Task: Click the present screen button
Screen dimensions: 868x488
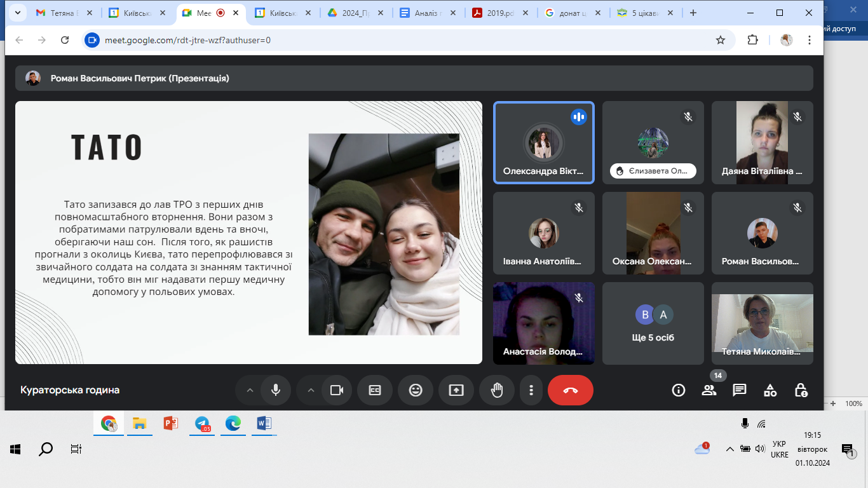Action: (456, 390)
